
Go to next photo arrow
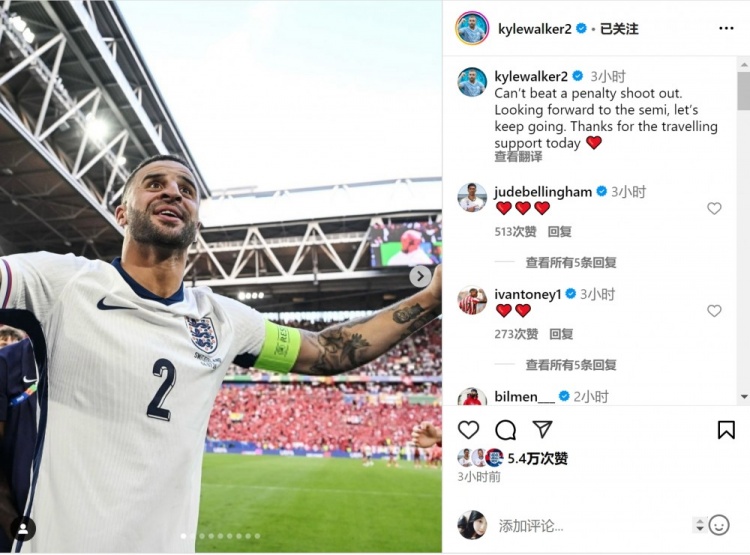click(420, 276)
